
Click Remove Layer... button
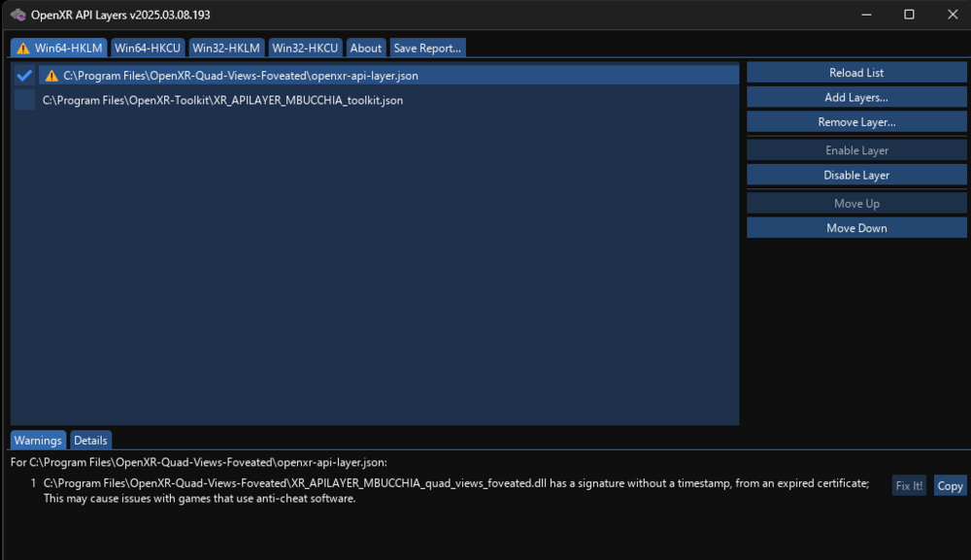856,122
